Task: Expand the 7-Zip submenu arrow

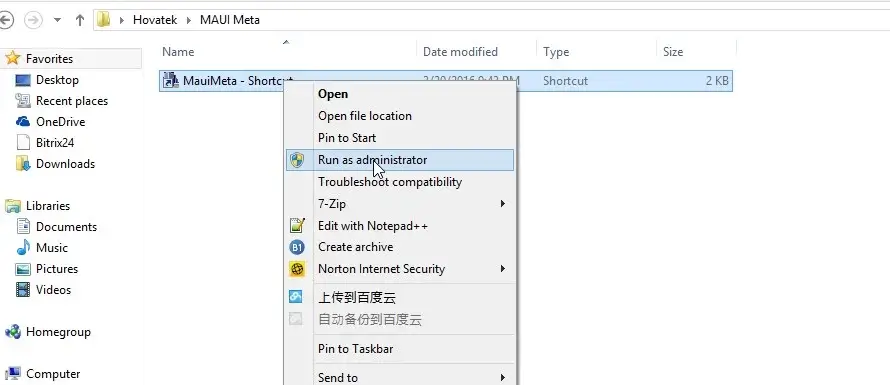Action: (502, 204)
